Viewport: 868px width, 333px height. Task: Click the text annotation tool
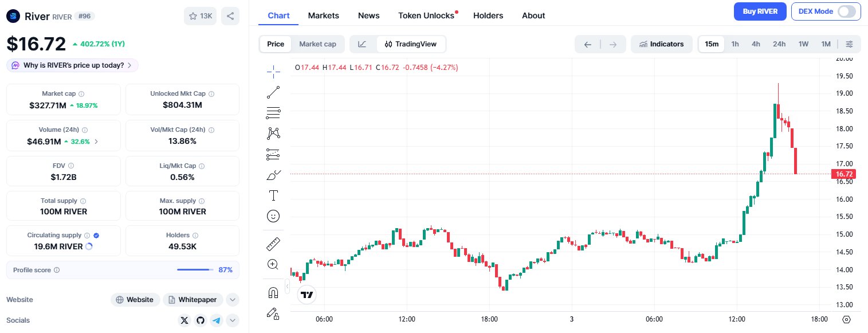point(273,195)
